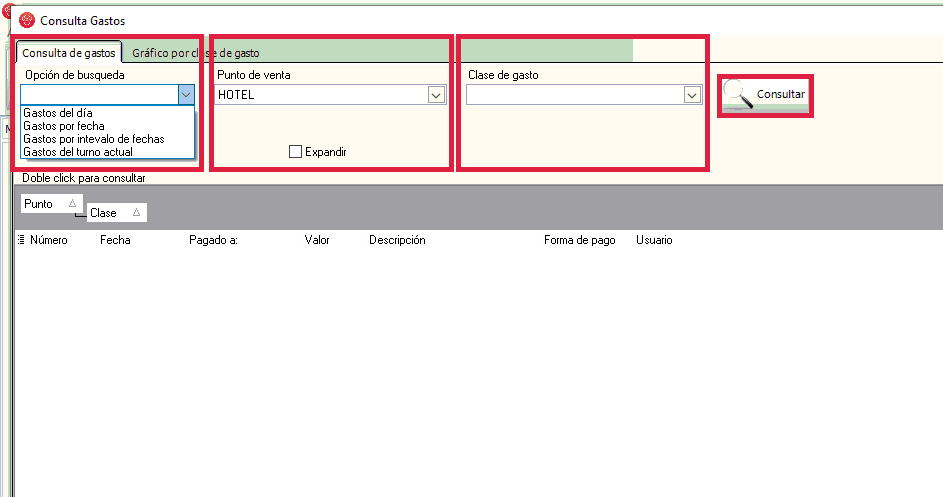This screenshot has height=497, width=943.
Task: Expand the Clase de gasto dropdown
Action: [691, 95]
